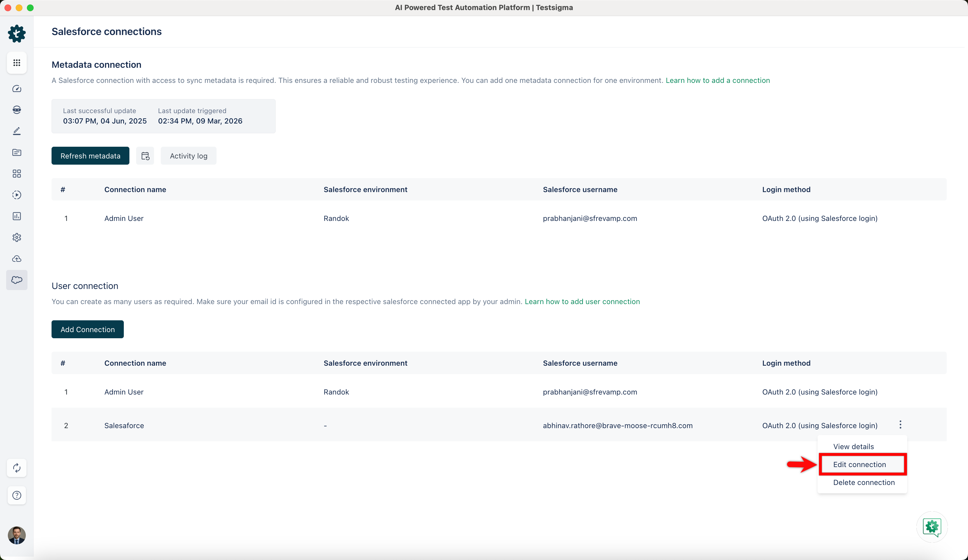968x560 pixels.
Task: Open the Testsigma chat assistant bubble
Action: (x=932, y=527)
